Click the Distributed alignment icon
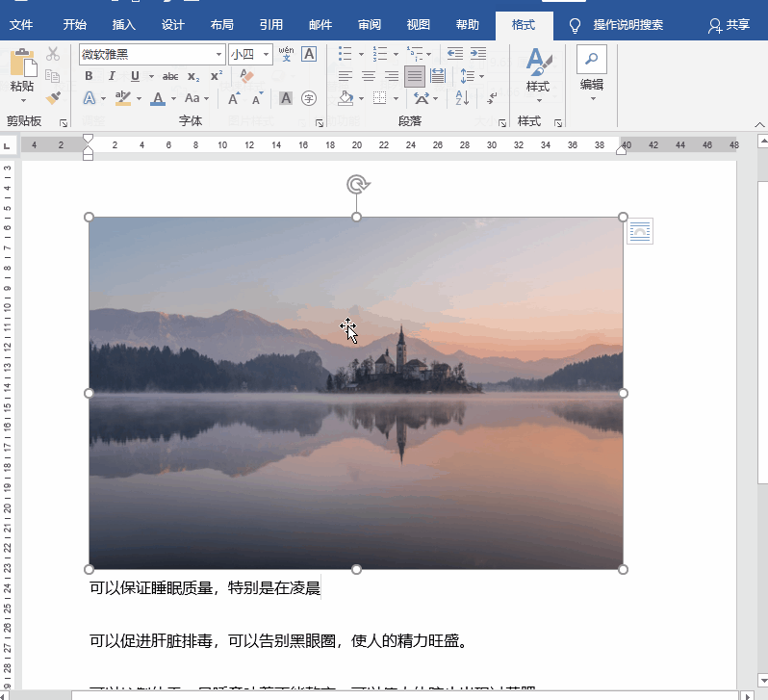Image resolution: width=768 pixels, height=700 pixels. point(438,76)
